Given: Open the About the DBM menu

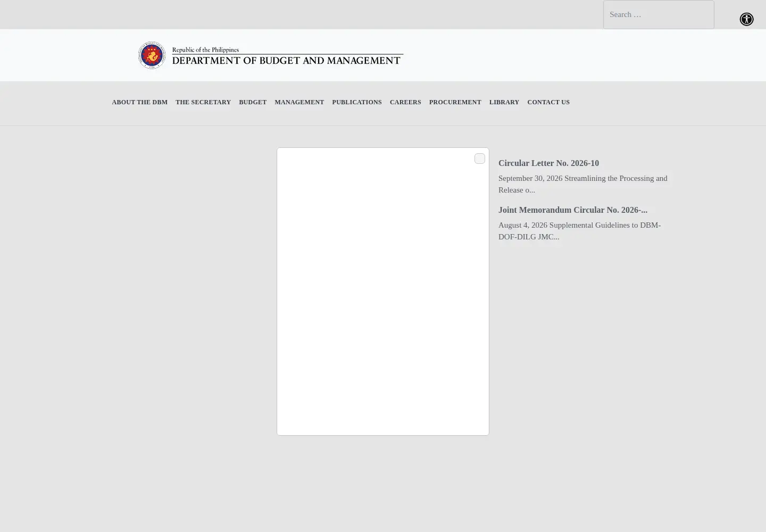Looking at the screenshot, I should [139, 102].
